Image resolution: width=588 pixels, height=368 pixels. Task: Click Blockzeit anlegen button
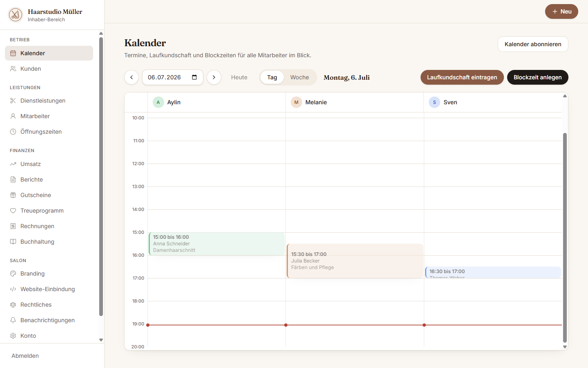click(x=538, y=77)
